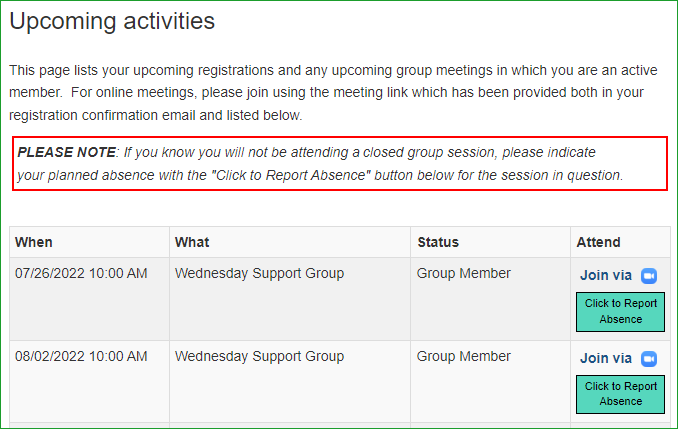Image resolution: width=678 pixels, height=429 pixels.
Task: Click the Upcoming activities heading
Action: 112,21
